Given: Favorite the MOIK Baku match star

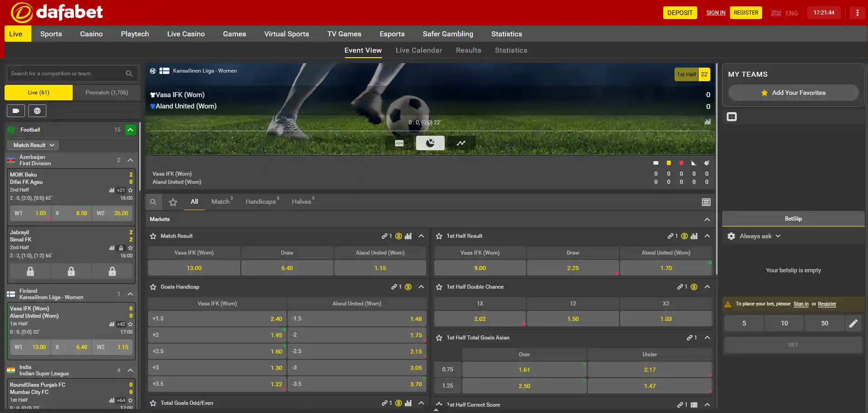Looking at the screenshot, I should click(130, 190).
